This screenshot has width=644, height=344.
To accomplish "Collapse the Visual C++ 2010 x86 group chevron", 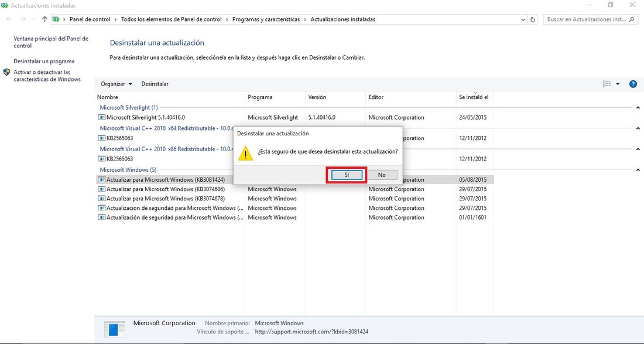I will pos(638,149).
